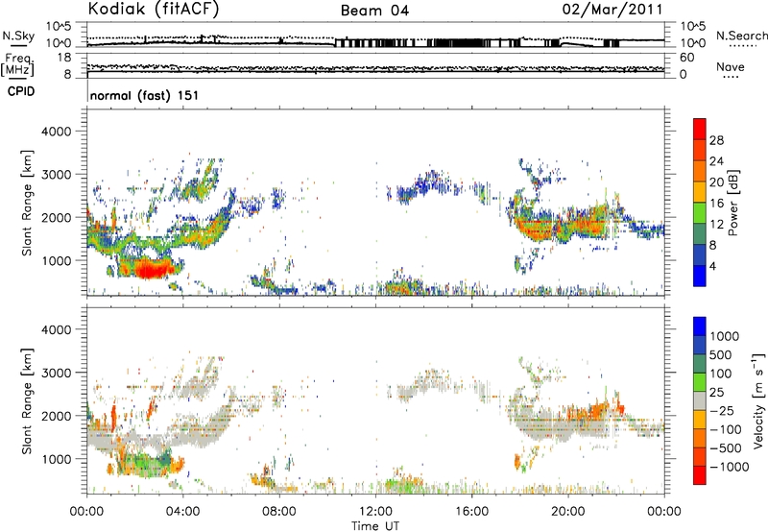Click the 12:00 time tick label
Viewport: 768px width, 532px height.
coord(375,512)
